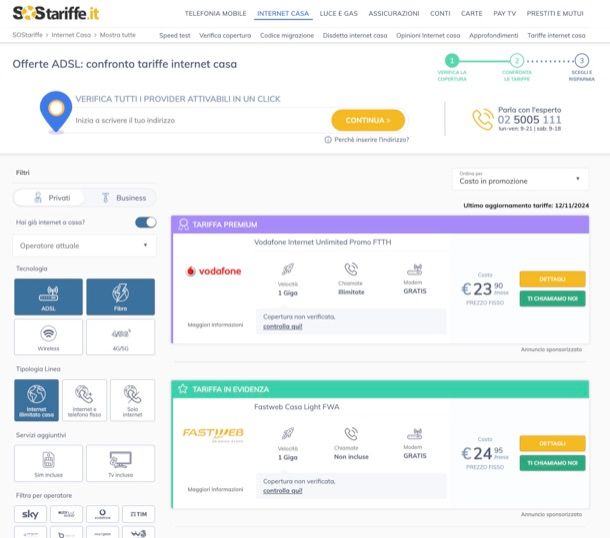Open Conti menu
The height and width of the screenshot is (538, 610).
(x=440, y=14)
